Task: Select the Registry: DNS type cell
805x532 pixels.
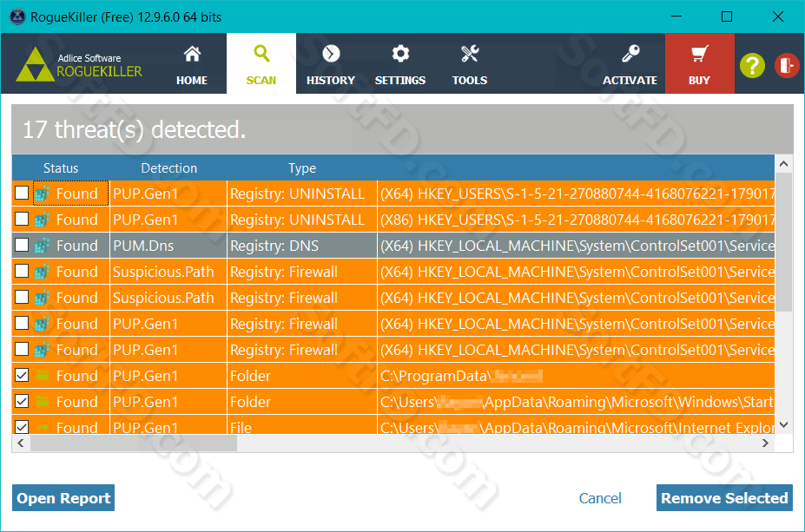Action: click(x=302, y=246)
